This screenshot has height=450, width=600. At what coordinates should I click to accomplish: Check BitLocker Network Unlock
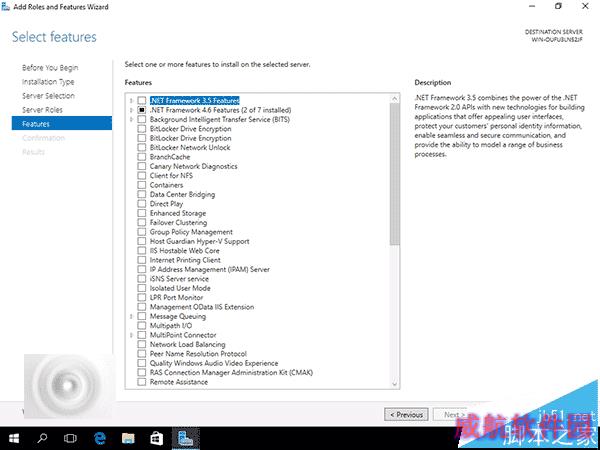pos(142,147)
